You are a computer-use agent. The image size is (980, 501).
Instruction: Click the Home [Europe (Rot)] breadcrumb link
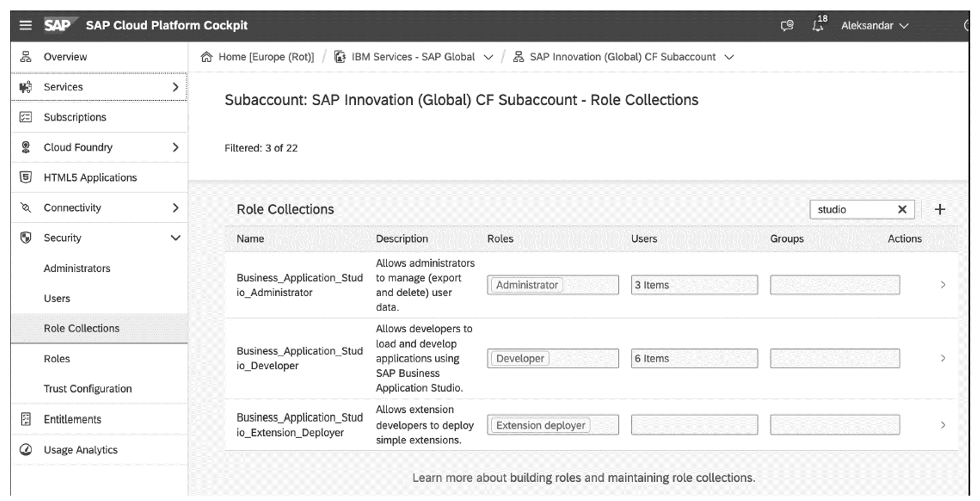[266, 57]
